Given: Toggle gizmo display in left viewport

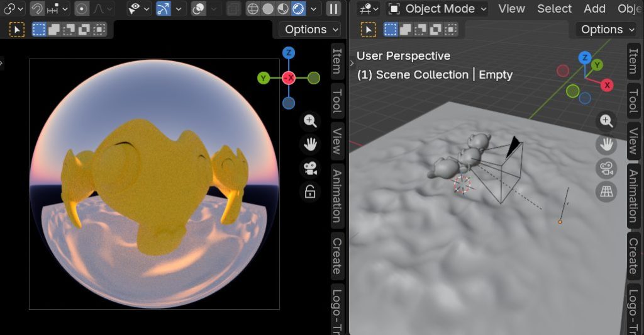Looking at the screenshot, I should pyautogui.click(x=164, y=9).
